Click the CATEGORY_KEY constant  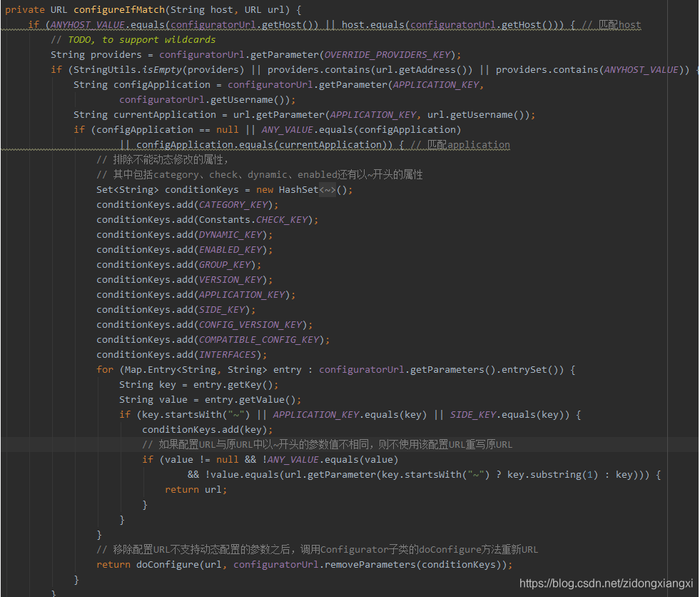(x=233, y=205)
